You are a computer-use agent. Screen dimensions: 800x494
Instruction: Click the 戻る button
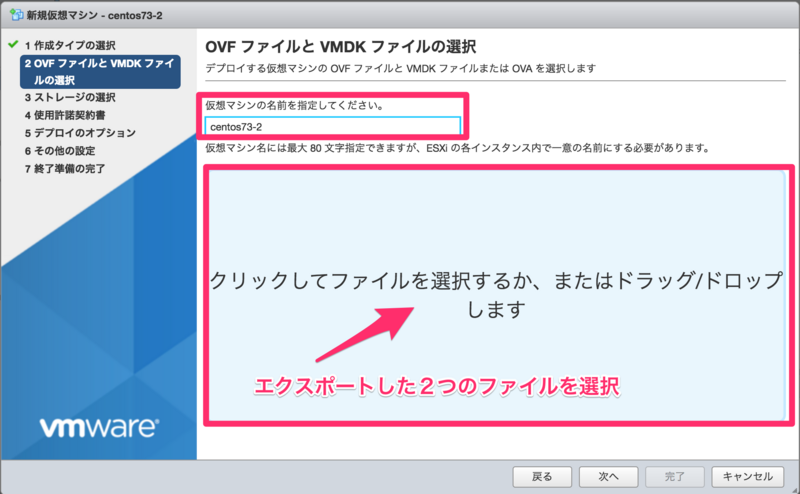542,477
